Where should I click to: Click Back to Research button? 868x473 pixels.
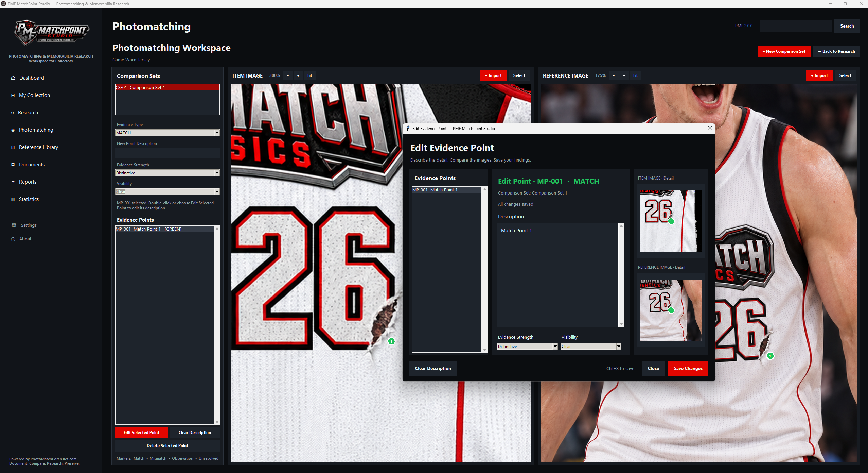(x=836, y=51)
